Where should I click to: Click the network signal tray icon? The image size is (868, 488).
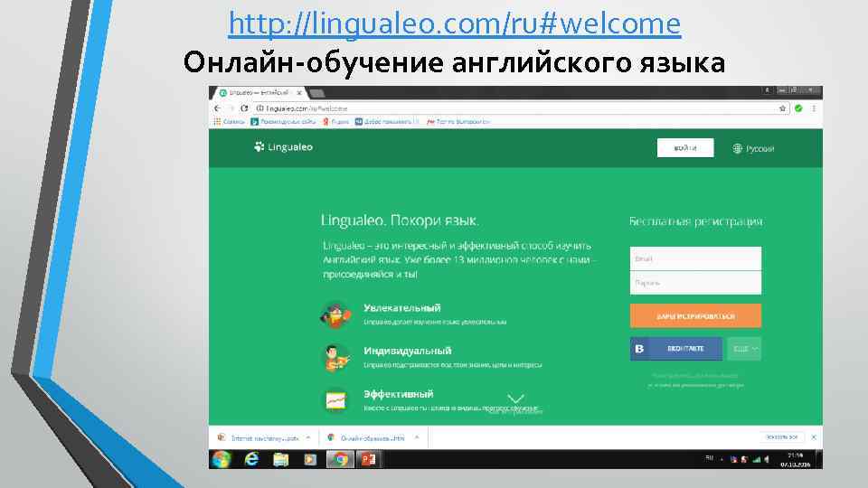pos(756,459)
